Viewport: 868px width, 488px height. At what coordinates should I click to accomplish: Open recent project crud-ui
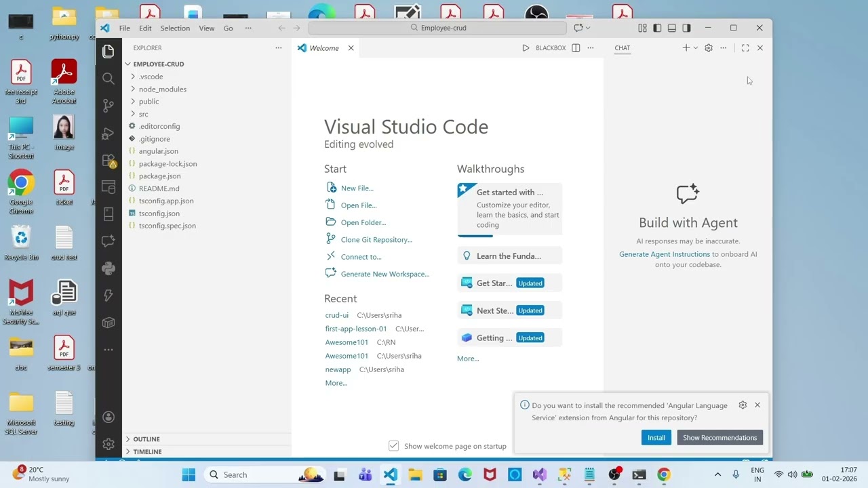pos(337,315)
